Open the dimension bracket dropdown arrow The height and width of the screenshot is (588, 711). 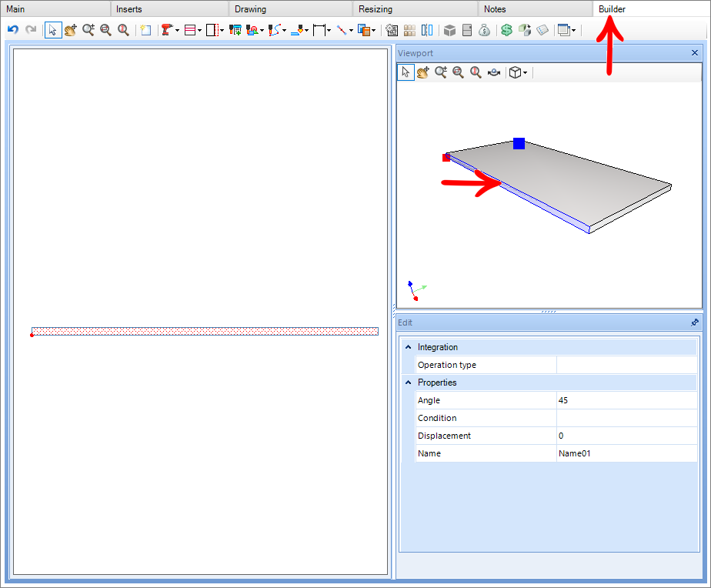[329, 30]
